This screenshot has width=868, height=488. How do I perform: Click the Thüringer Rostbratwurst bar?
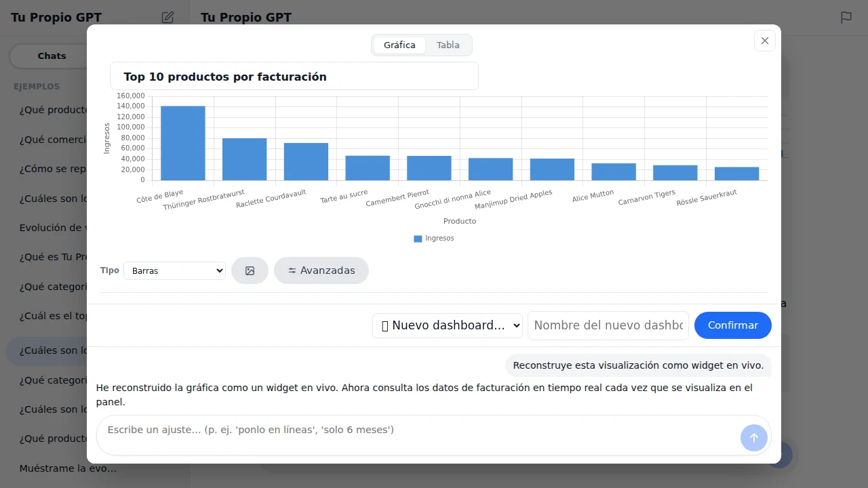244,159
